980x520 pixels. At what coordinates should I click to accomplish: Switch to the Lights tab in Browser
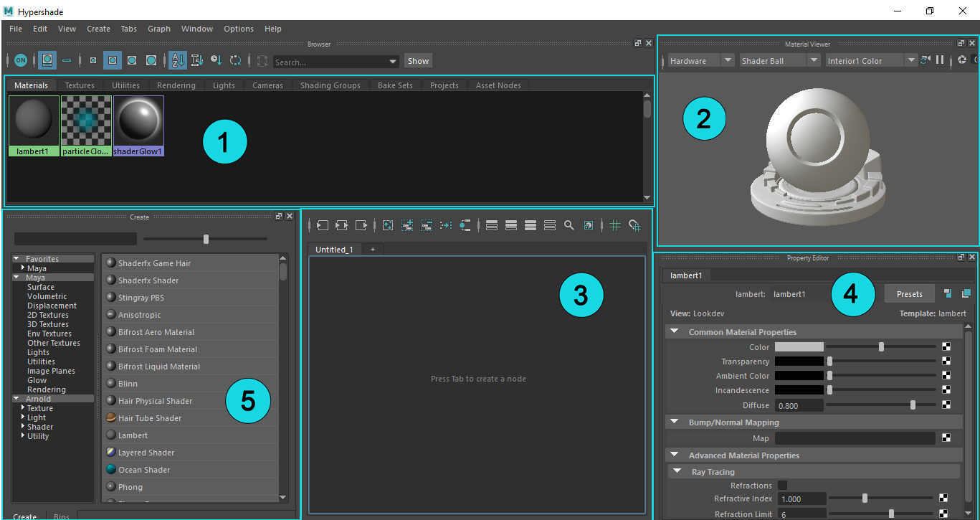224,85
